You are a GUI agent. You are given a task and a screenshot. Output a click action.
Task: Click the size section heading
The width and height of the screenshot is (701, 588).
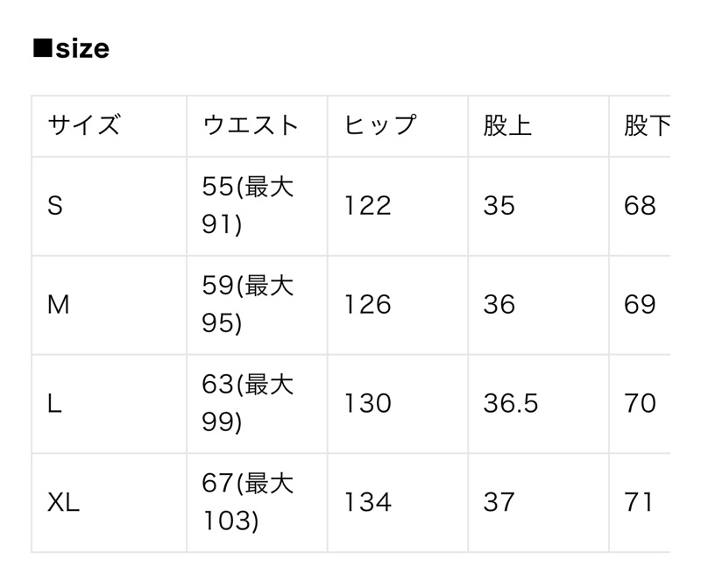click(x=72, y=49)
